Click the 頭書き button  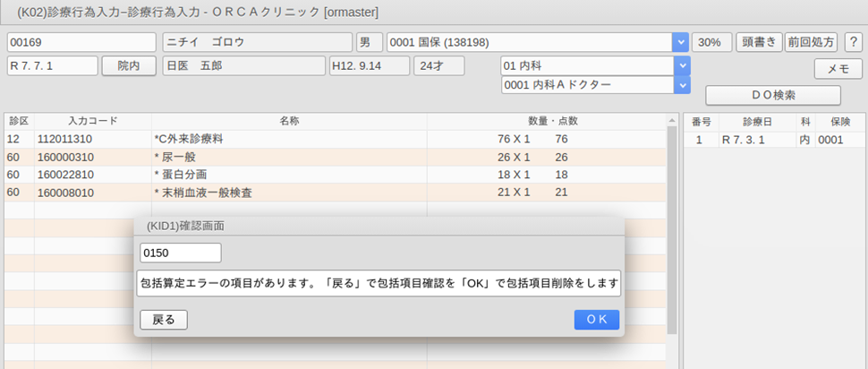758,42
